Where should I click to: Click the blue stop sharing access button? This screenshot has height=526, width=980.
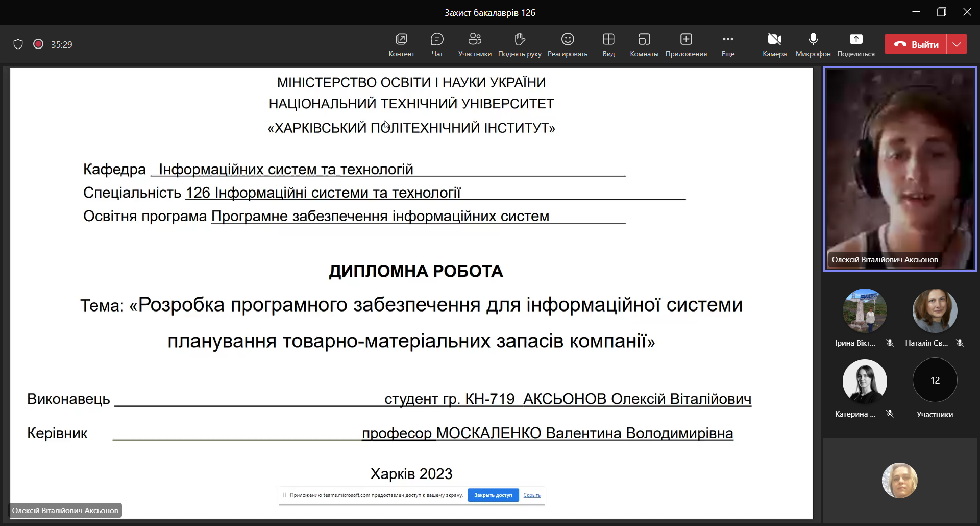[x=493, y=495]
